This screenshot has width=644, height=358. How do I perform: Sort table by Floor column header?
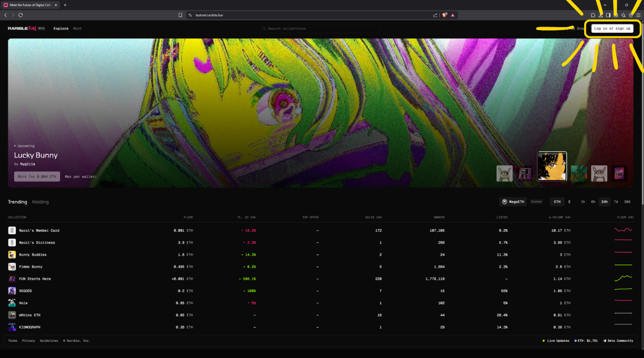188,217
